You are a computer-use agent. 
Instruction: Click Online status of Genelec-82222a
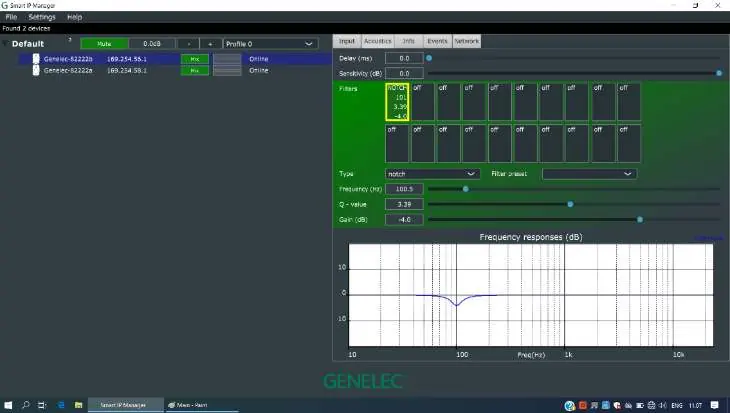click(x=258, y=70)
